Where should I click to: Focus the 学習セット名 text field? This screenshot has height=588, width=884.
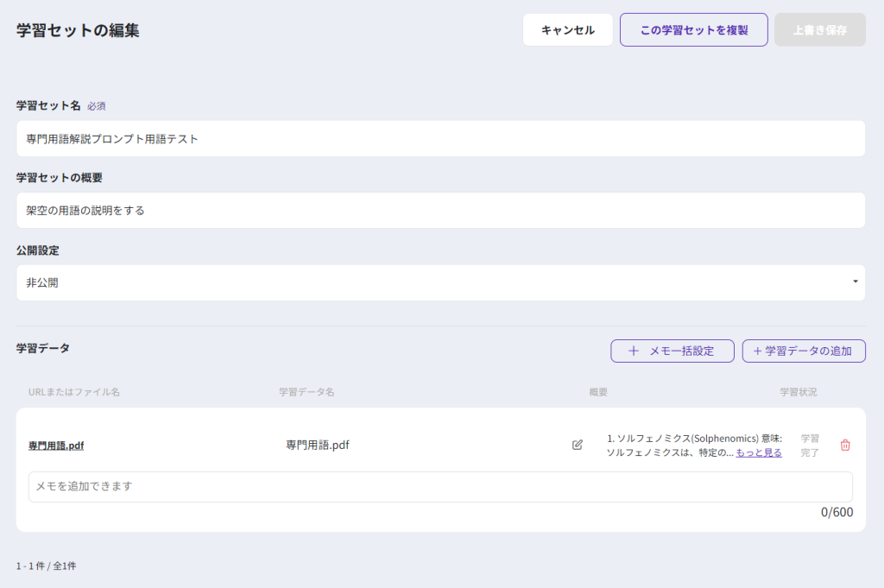(440, 138)
